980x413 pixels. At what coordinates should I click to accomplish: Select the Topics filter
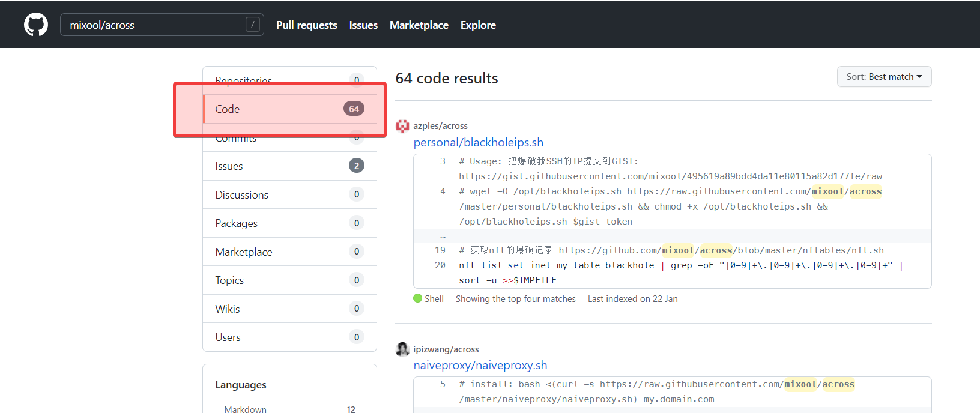[290, 280]
